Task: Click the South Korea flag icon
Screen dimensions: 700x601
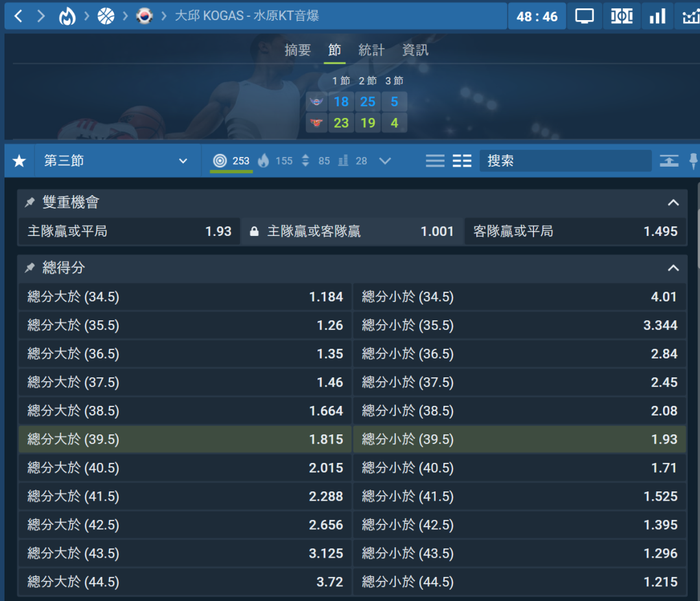Action: coord(144,16)
